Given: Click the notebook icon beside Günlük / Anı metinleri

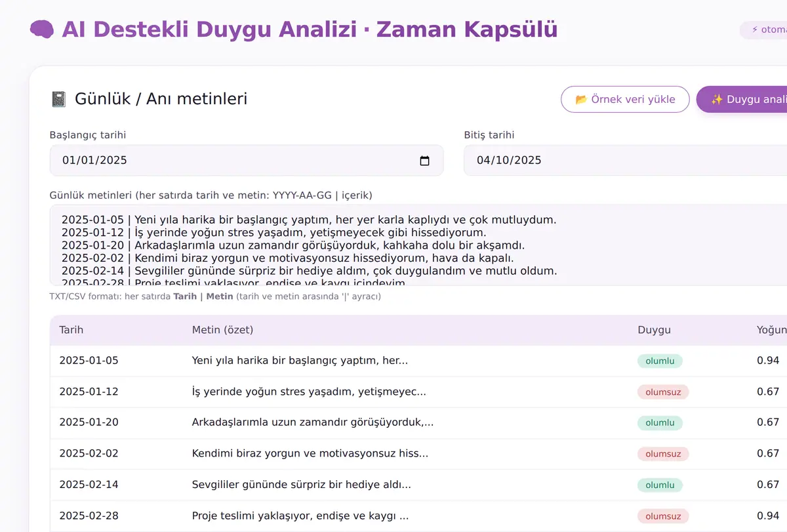Looking at the screenshot, I should [x=58, y=99].
